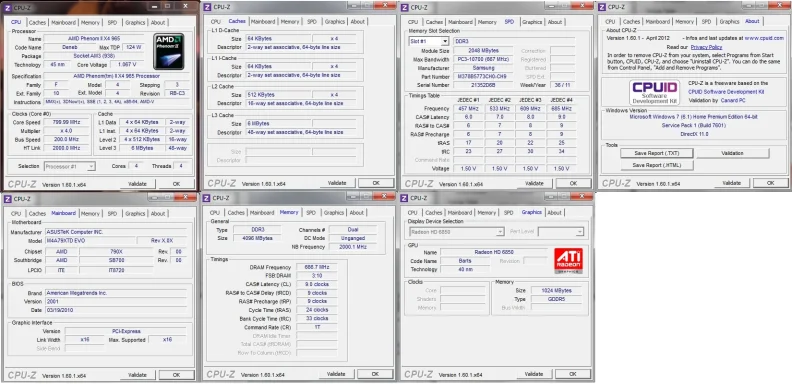Select Memory tab in the processor info window
This screenshot has height=384, width=792.
click(x=90, y=23)
